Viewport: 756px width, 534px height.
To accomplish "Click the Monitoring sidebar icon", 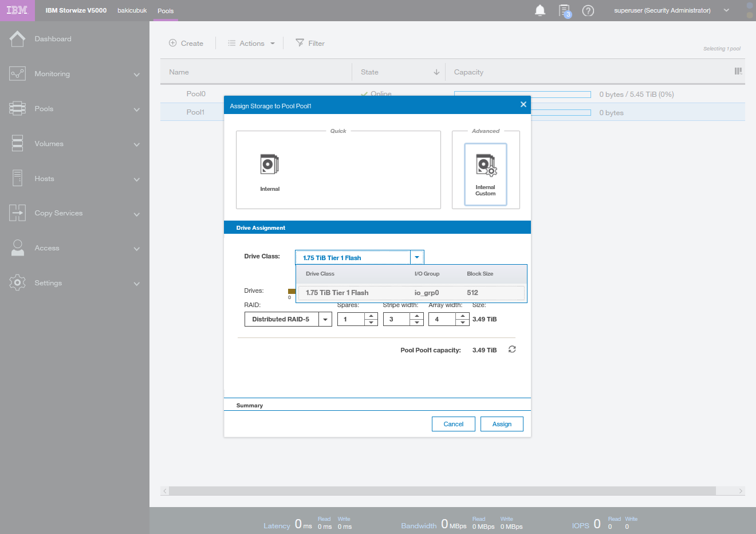I will pyautogui.click(x=17, y=74).
